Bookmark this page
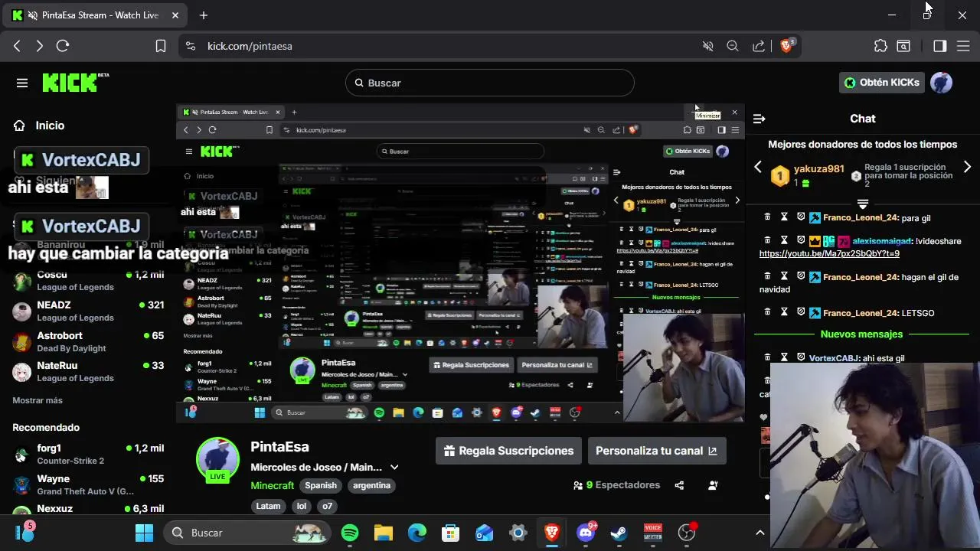The height and width of the screenshot is (551, 980). (161, 46)
